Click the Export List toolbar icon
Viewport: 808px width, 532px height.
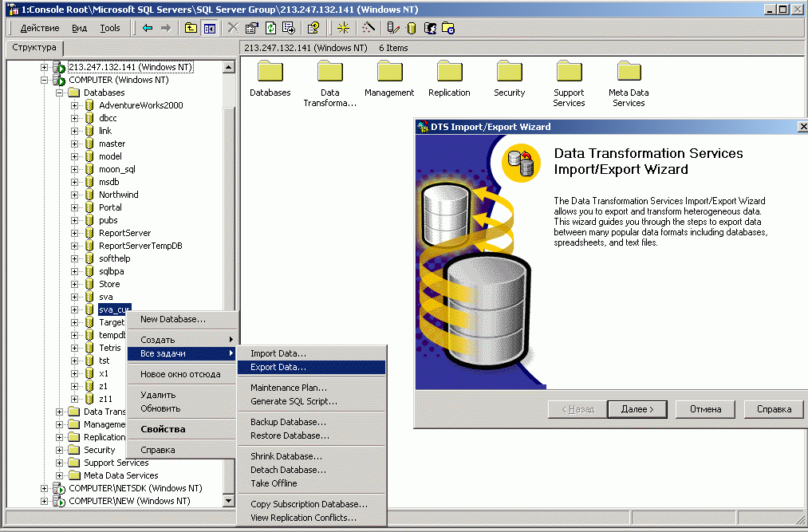pos(289,29)
